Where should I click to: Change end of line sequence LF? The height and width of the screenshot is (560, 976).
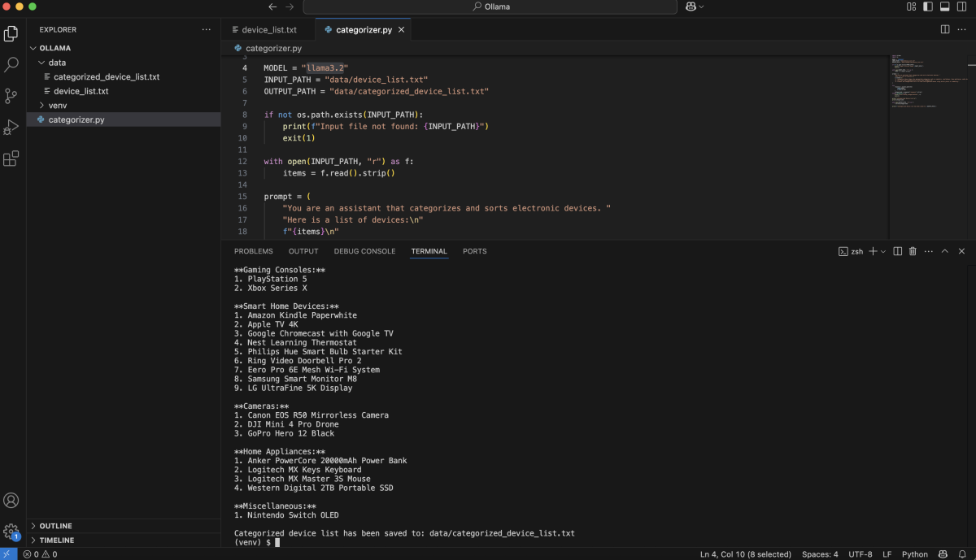[x=887, y=554]
